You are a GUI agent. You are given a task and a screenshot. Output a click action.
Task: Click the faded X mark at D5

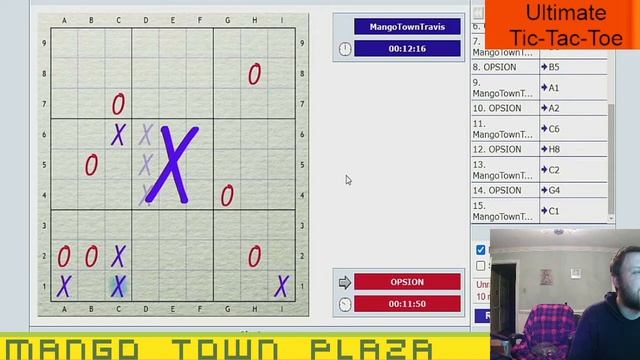(x=146, y=165)
